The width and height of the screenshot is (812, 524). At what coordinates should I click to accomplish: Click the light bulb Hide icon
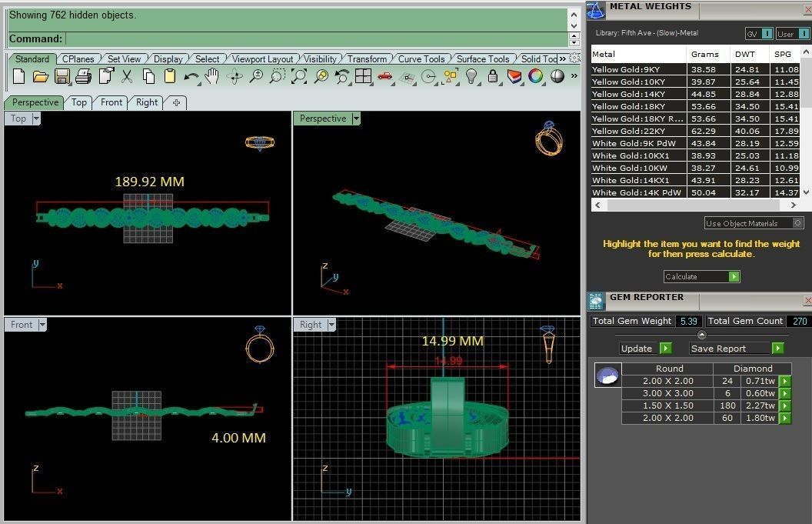click(x=471, y=77)
